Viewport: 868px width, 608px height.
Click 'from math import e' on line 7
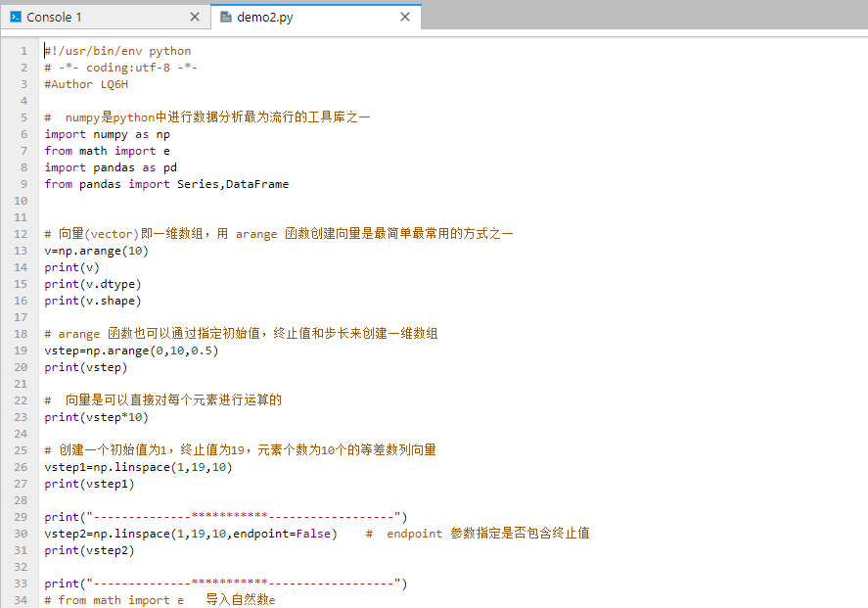click(108, 151)
